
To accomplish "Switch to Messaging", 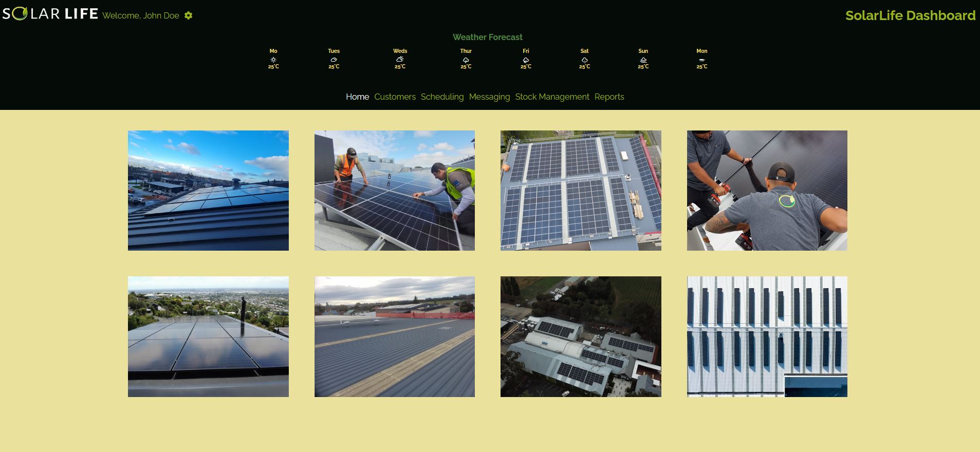I will click(489, 97).
